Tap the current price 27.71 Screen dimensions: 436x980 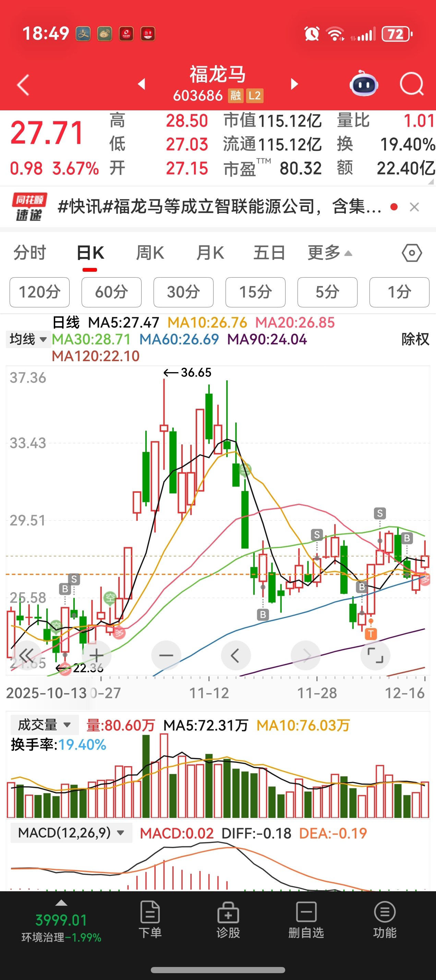pyautogui.click(x=47, y=133)
